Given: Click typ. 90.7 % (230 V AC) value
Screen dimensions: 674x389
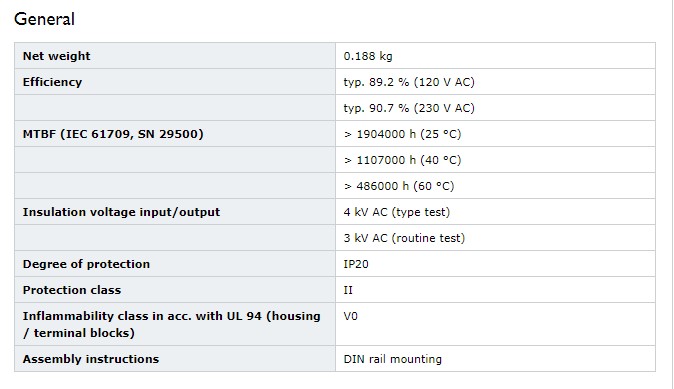Looking at the screenshot, I should pos(409,108).
